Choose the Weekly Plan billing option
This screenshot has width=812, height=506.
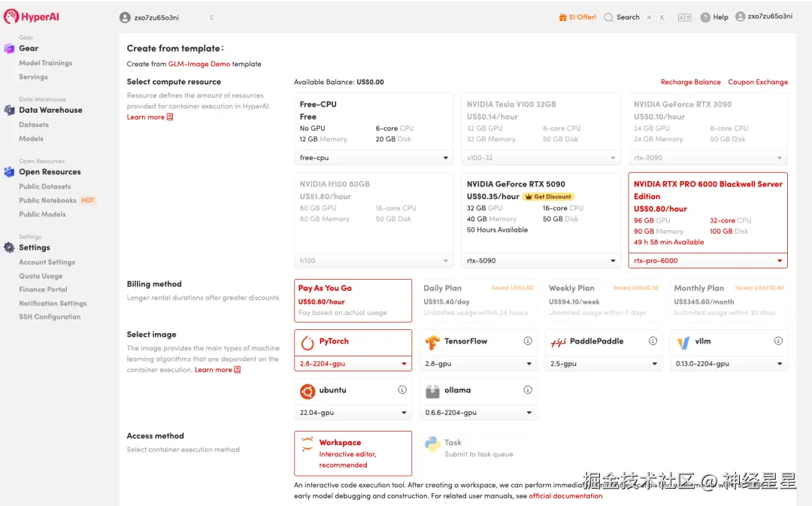603,301
